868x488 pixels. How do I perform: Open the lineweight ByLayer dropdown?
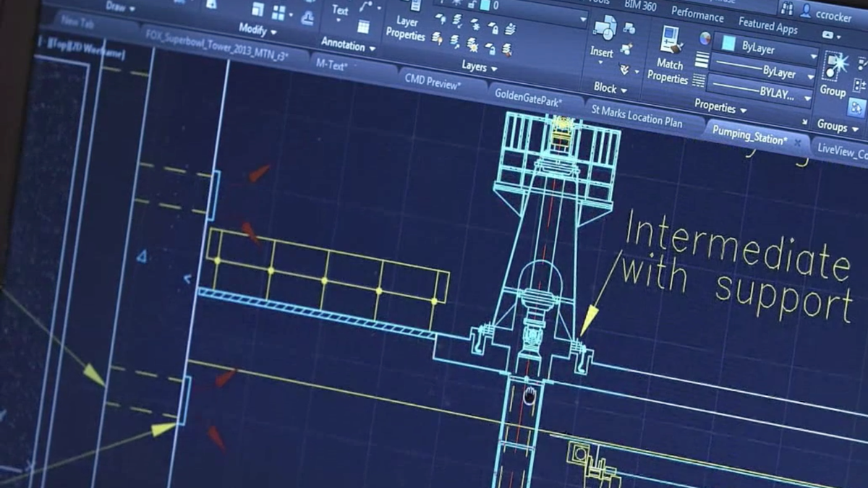(811, 77)
